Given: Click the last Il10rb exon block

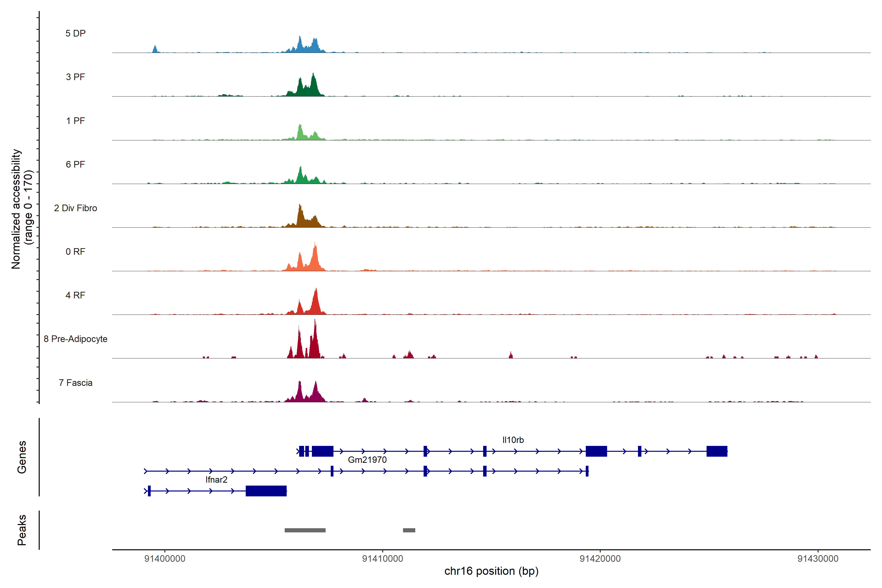Looking at the screenshot, I should (717, 451).
